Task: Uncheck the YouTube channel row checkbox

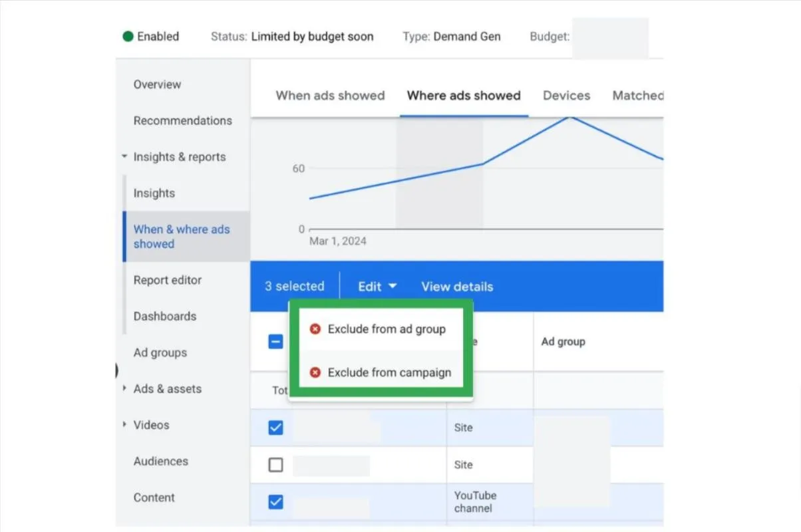Action: click(x=275, y=502)
